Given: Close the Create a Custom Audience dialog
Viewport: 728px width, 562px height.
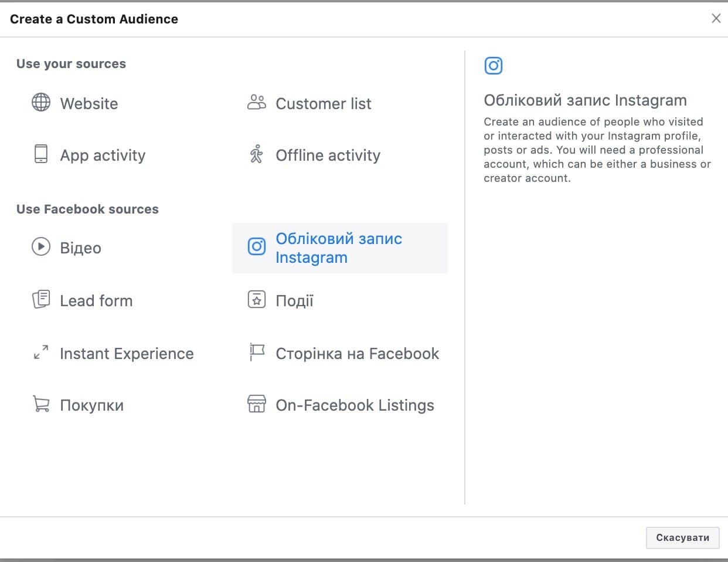Looking at the screenshot, I should pyautogui.click(x=716, y=18).
